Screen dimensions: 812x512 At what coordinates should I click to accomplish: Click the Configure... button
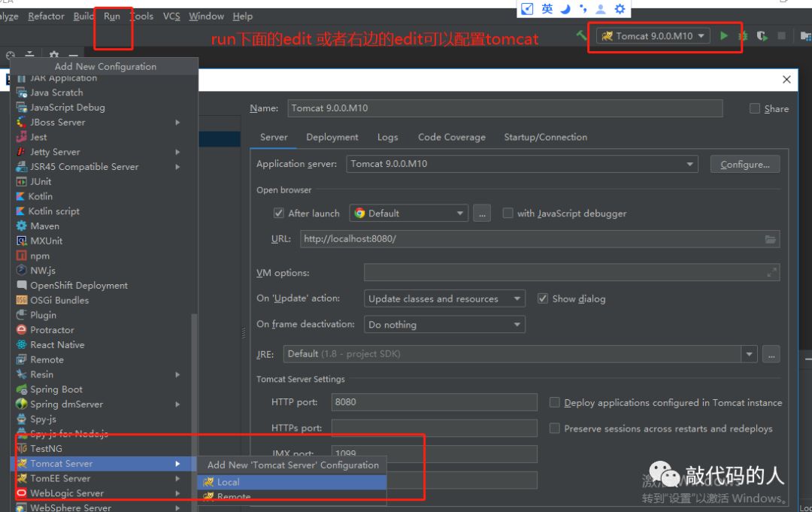744,164
